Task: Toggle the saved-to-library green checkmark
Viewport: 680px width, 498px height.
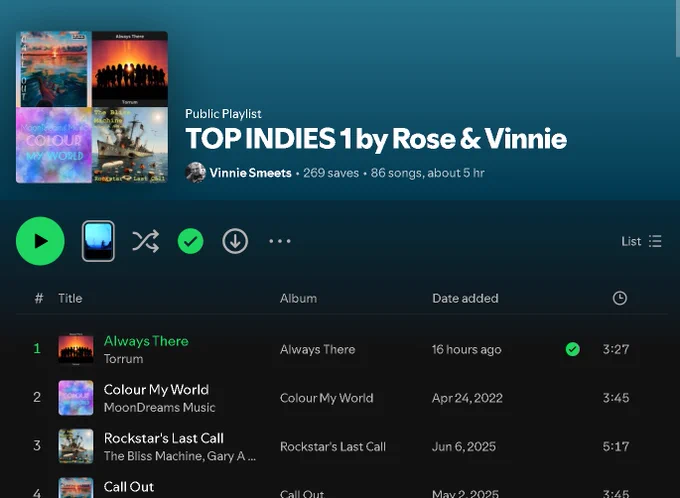Action: pyautogui.click(x=190, y=241)
